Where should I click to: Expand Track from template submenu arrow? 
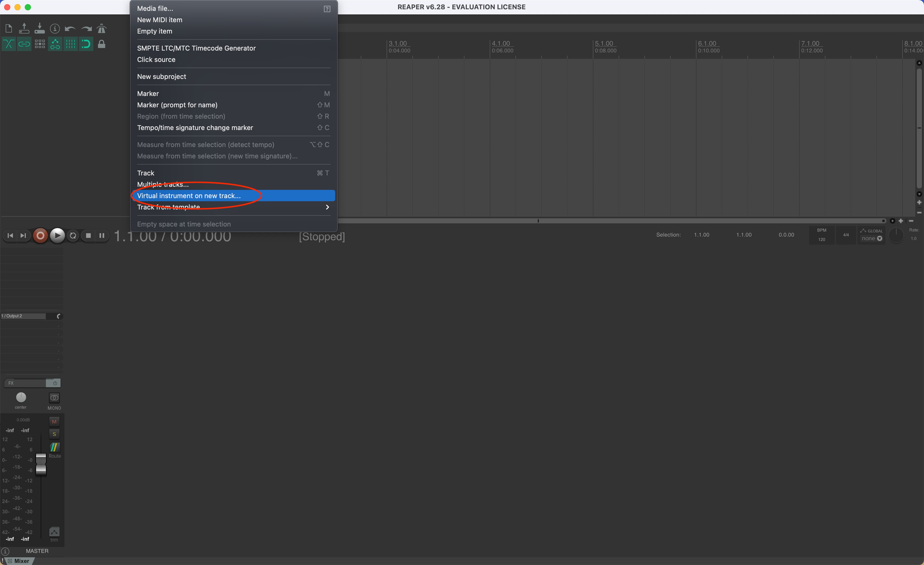pos(327,207)
